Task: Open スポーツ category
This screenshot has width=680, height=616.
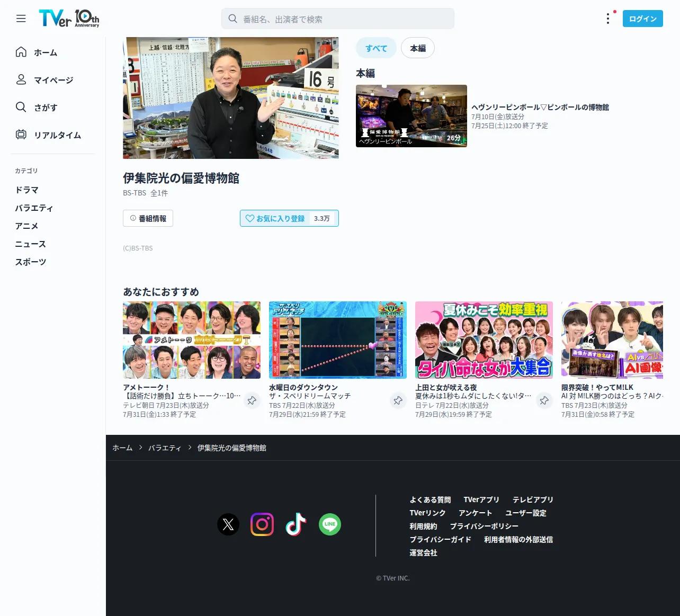Action: [x=31, y=262]
